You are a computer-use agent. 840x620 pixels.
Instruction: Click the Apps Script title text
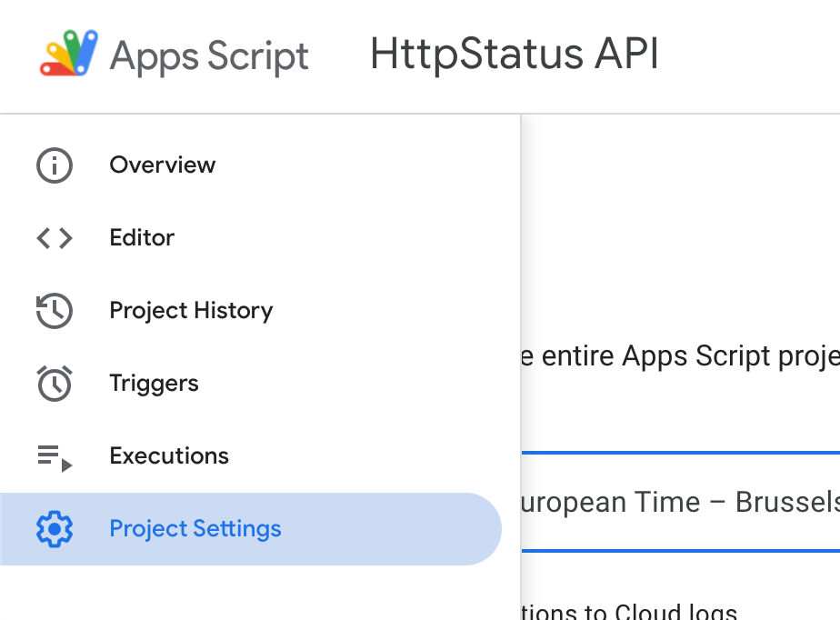click(x=209, y=55)
